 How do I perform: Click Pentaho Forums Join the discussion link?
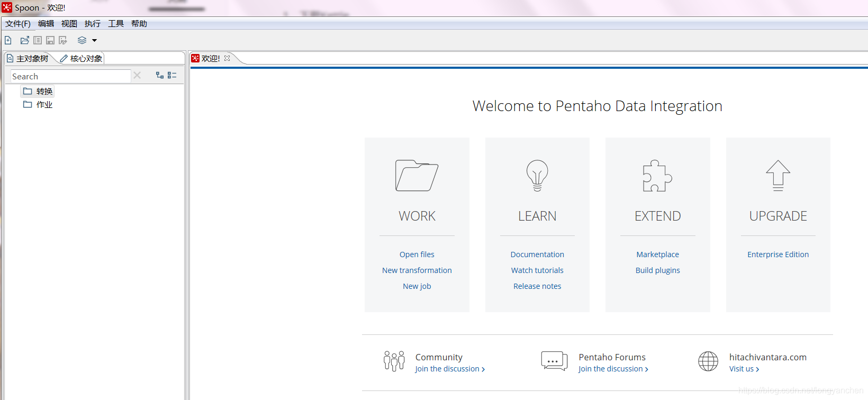(613, 369)
